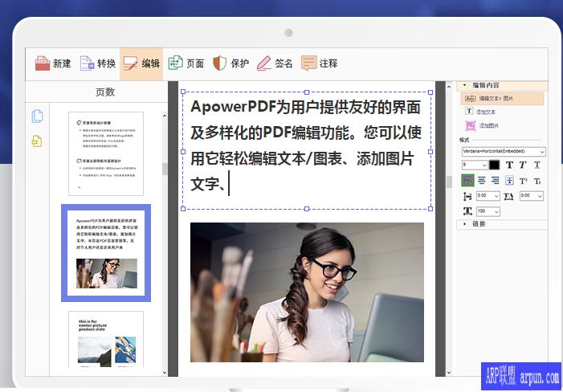
Task: Click the page thumbnails icon in left sidebar
Action: pos(37,116)
